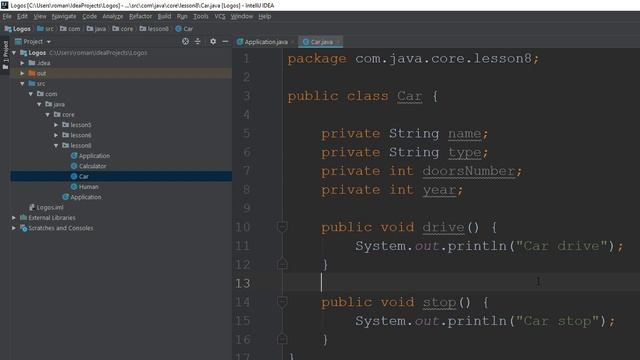Open the Code menu
The height and width of the screenshot is (360, 640).
(x=89, y=16)
